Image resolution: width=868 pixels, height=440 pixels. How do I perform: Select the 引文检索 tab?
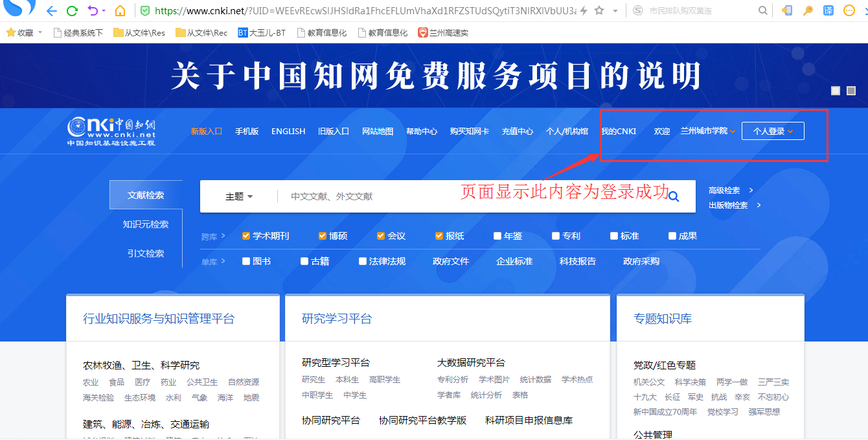(146, 253)
